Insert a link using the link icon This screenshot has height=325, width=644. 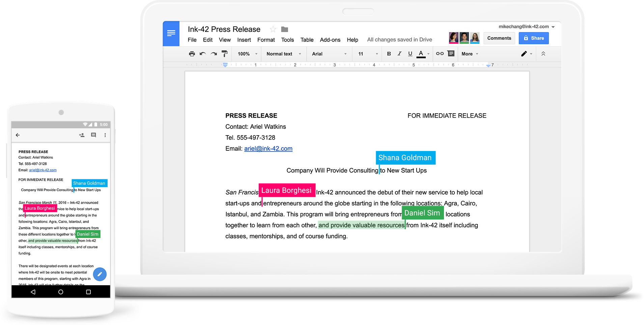(x=440, y=54)
